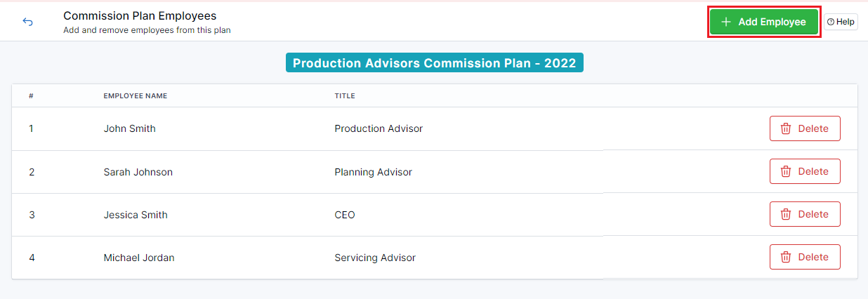This screenshot has width=868, height=299.
Task: Click the Title column header
Action: point(345,95)
